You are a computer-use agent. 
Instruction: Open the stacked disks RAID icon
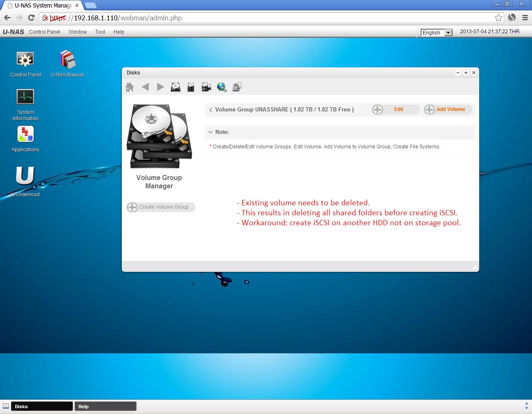[x=191, y=87]
